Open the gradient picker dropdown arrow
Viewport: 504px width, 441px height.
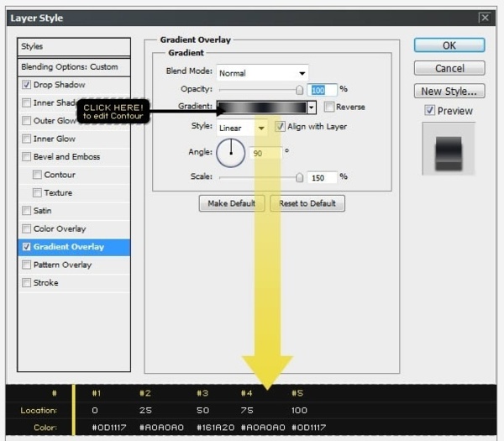pyautogui.click(x=311, y=108)
